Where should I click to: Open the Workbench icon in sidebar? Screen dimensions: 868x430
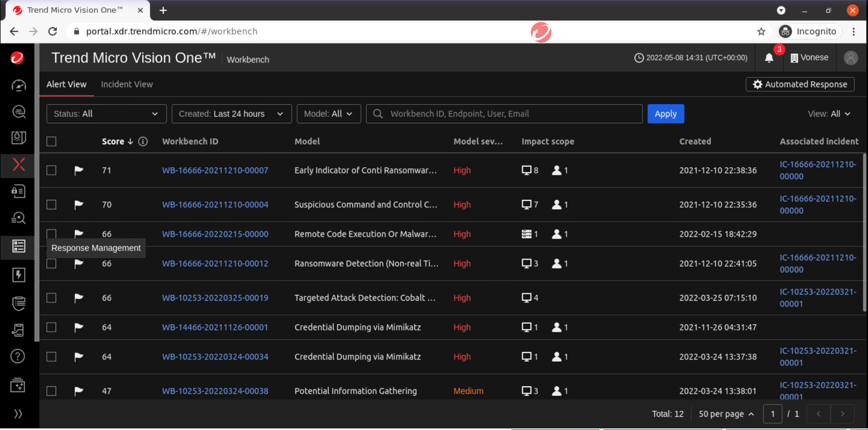19,165
